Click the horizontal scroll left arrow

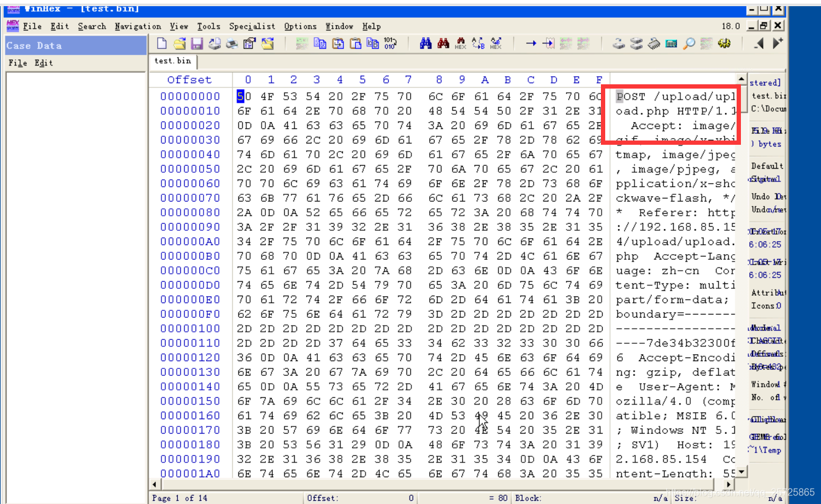point(155,484)
